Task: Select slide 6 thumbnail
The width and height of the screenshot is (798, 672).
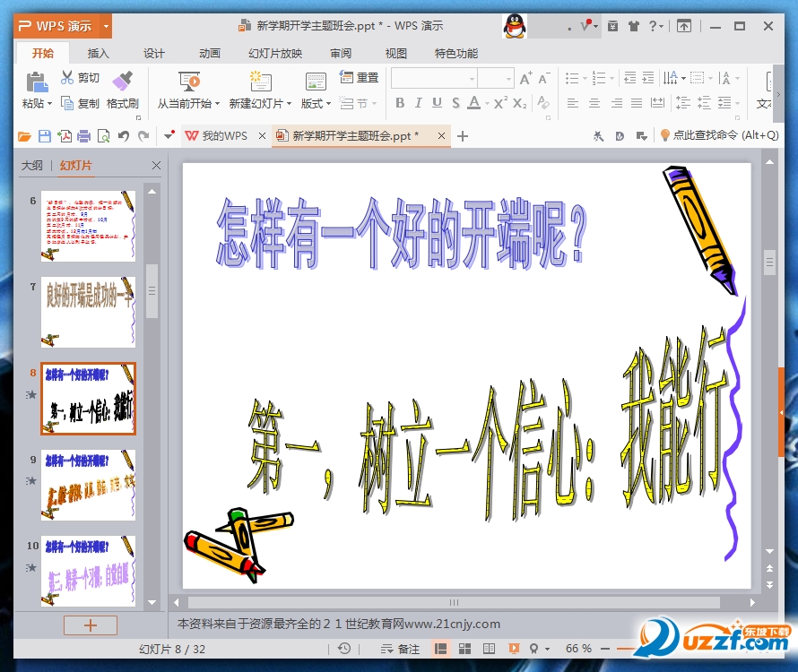Action: pos(88,226)
